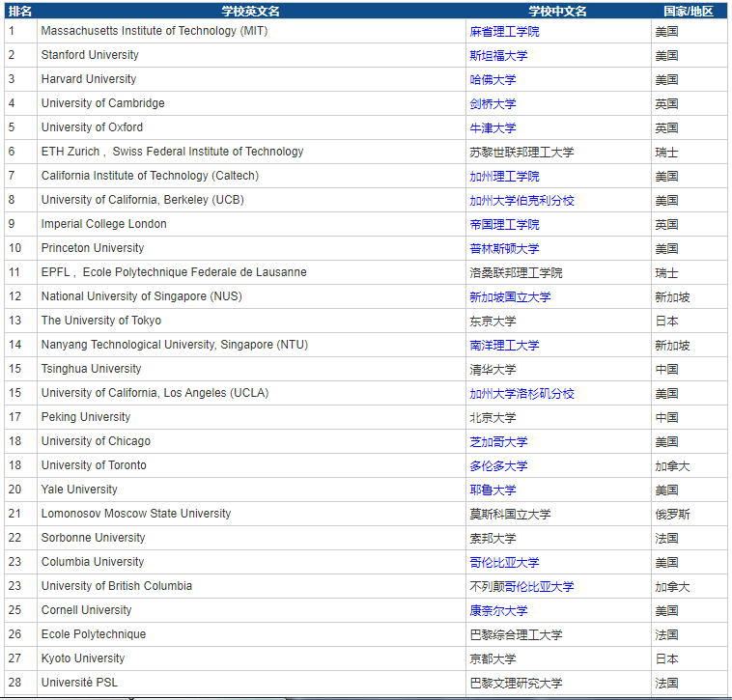732x700 pixels.
Task: Open the 南洋理工大学 link
Action: point(504,346)
